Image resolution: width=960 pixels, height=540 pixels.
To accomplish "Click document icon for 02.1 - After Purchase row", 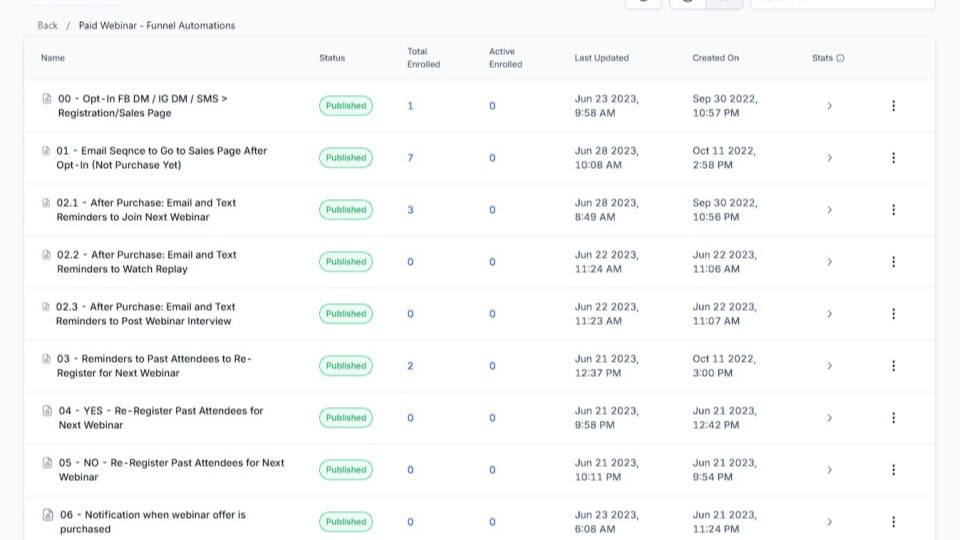I will click(x=46, y=203).
